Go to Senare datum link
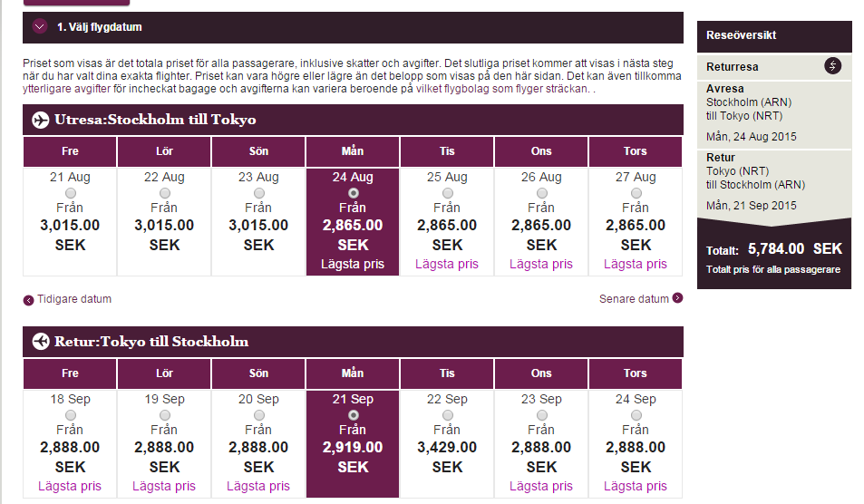Viewport: 864px width, 504px height. [x=634, y=299]
